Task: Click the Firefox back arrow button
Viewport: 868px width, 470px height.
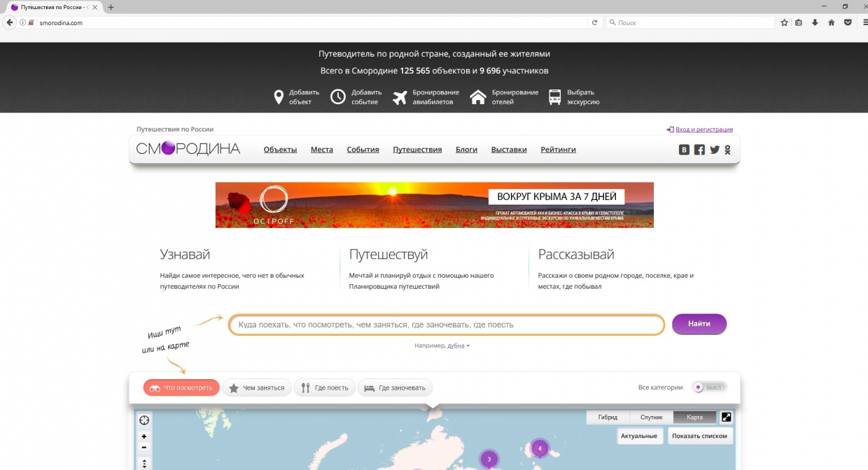Action: [10, 22]
